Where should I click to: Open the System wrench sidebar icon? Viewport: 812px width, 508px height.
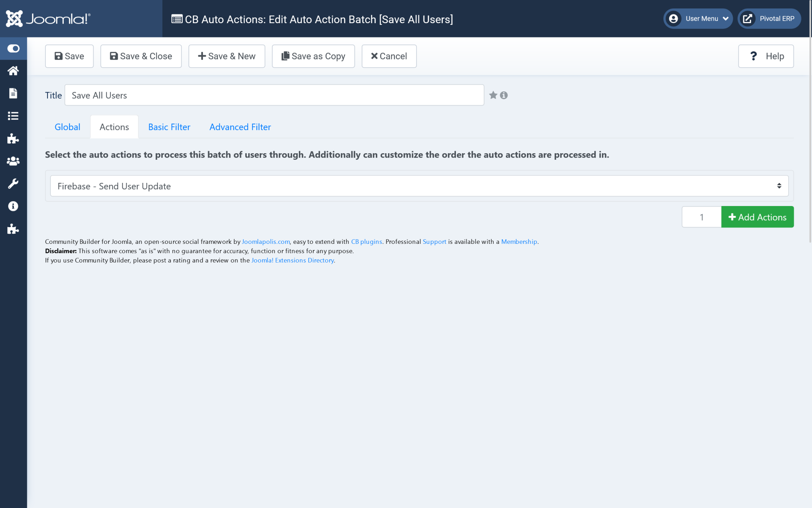coord(13,184)
